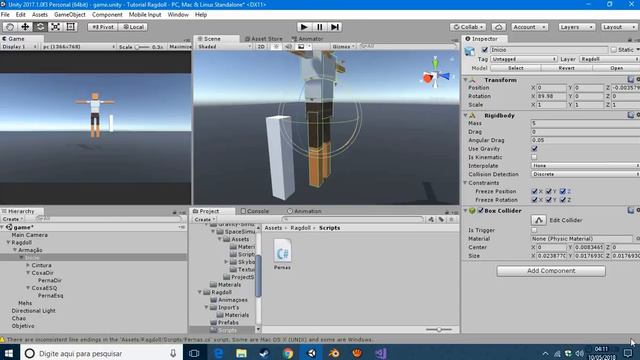Open File Explorer from taskbar
This screenshot has width=640, height=360.
[x=241, y=353]
